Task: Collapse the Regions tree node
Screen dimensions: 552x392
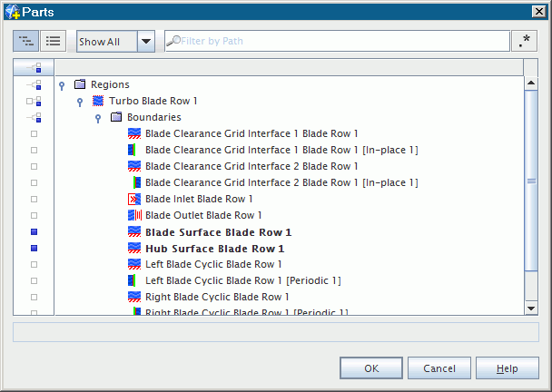Action: tap(61, 85)
